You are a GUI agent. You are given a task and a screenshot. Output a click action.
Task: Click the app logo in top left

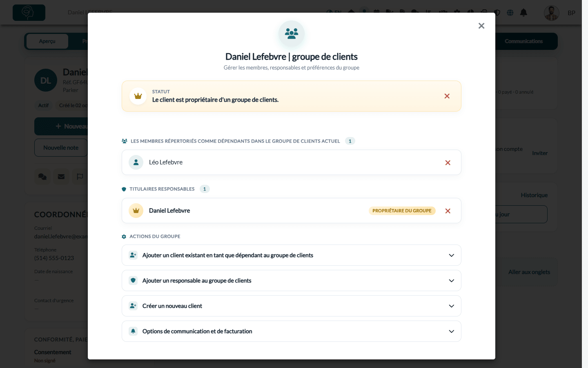pyautogui.click(x=29, y=13)
